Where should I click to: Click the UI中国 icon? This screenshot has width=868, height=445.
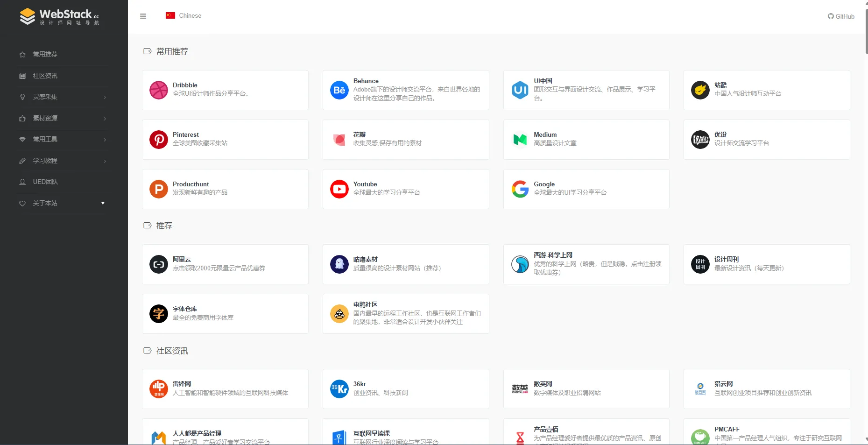[520, 90]
